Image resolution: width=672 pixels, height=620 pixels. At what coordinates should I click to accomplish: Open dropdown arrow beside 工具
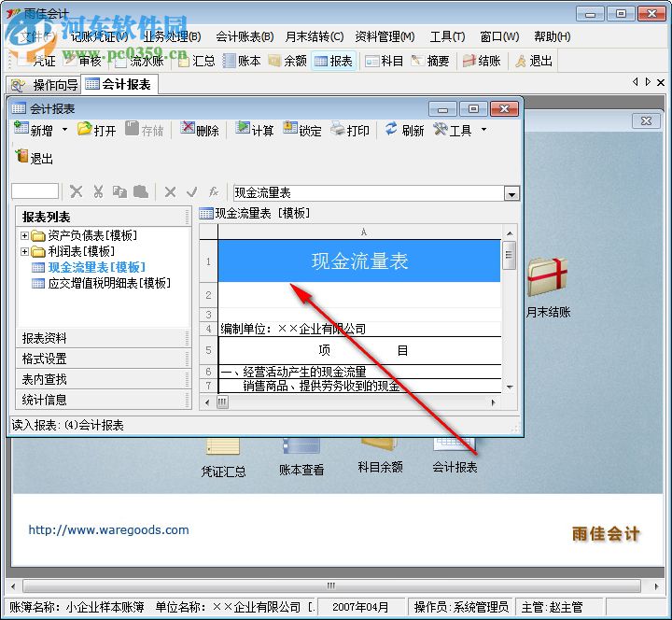(x=483, y=130)
